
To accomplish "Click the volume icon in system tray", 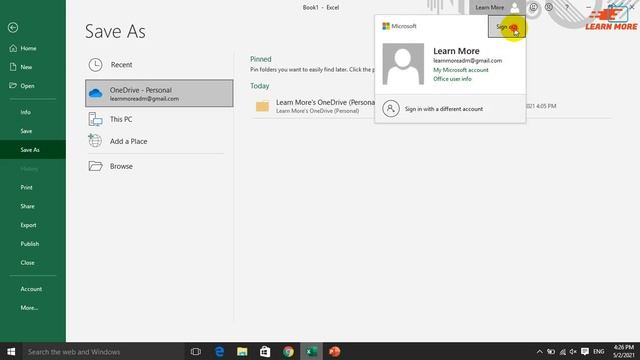I will pyautogui.click(x=573, y=351).
